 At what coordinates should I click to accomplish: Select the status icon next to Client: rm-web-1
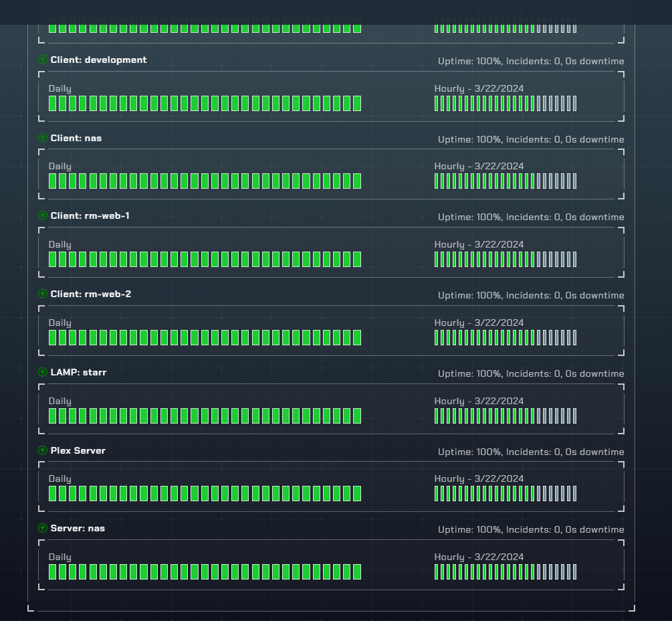pyautogui.click(x=43, y=215)
